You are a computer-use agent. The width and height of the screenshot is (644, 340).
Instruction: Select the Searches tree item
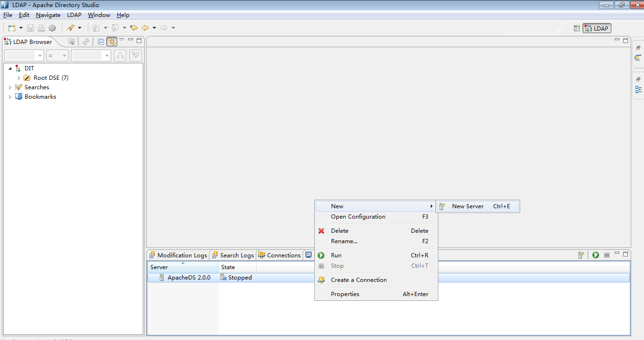tap(36, 87)
